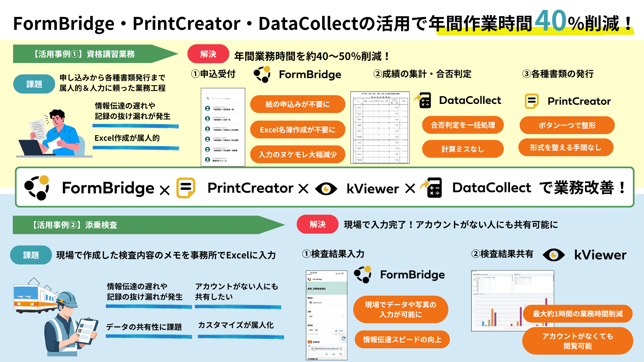This screenshot has width=644, height=362.
Task: Click the 形式を整える手間なし button
Action: (x=566, y=147)
